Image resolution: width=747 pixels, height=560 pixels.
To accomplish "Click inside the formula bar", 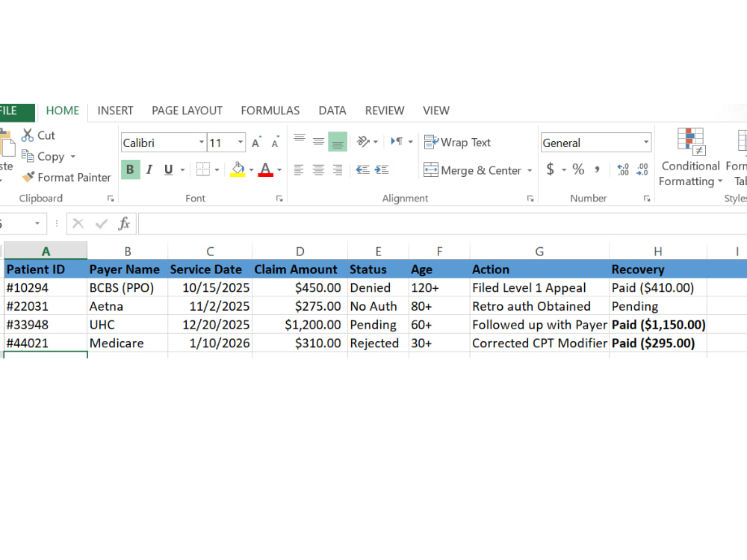I will click(442, 223).
